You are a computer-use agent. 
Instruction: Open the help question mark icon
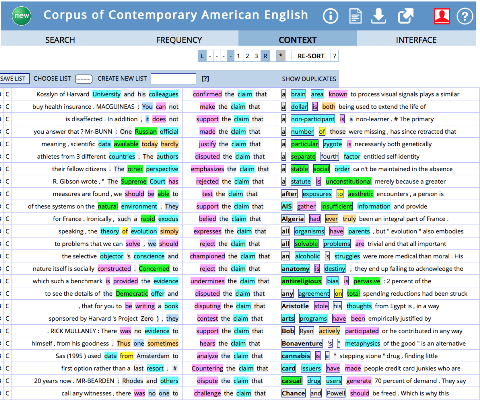[465, 16]
